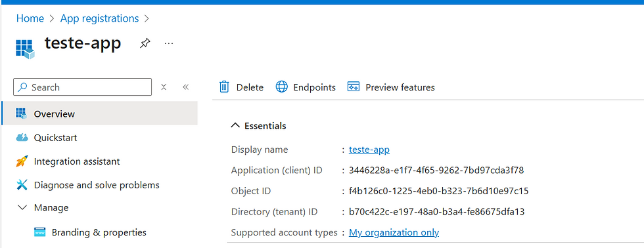Open the ellipsis more options menu

pos(169,43)
